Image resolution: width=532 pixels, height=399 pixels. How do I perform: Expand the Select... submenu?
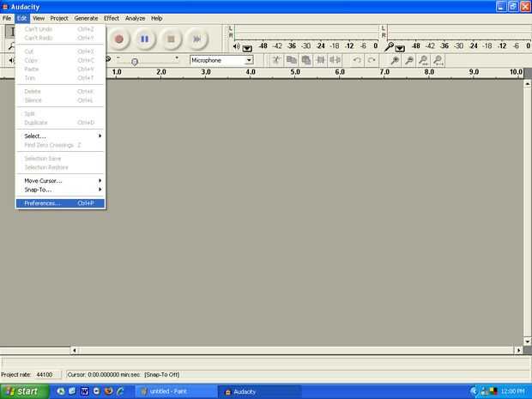point(60,136)
